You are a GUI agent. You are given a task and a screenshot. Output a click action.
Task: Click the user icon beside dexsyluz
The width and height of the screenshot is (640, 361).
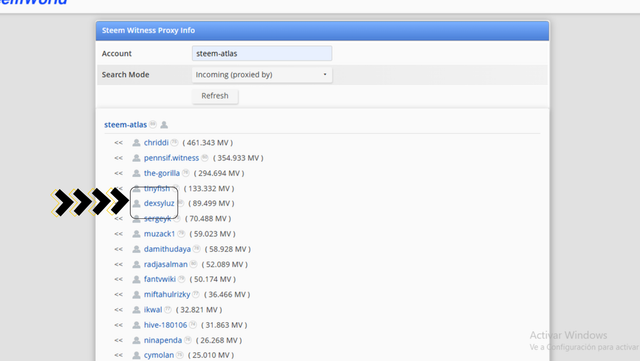click(136, 203)
